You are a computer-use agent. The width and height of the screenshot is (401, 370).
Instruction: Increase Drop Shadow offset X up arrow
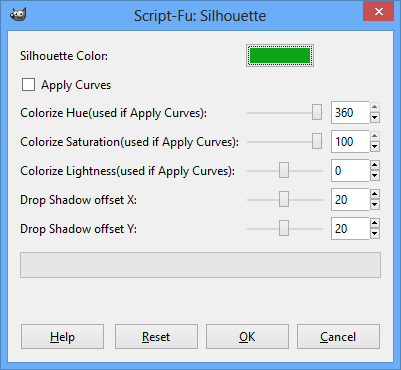[x=375, y=194]
